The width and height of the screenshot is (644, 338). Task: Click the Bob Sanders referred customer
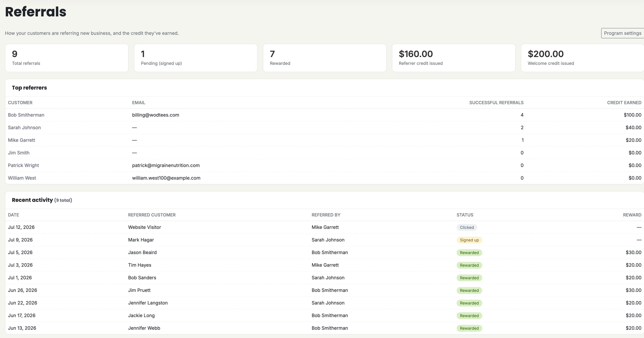click(142, 277)
